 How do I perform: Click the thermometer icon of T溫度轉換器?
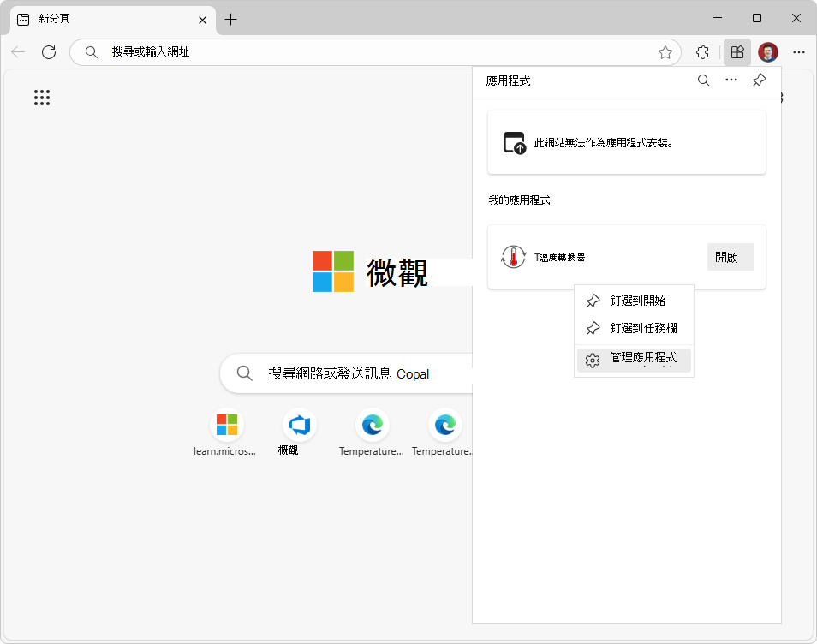[x=513, y=256]
